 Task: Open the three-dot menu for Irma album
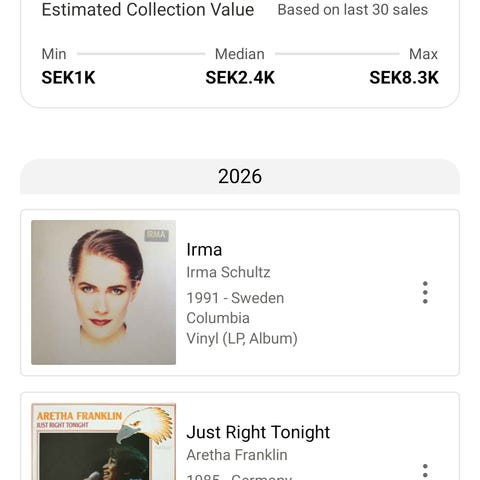[425, 292]
